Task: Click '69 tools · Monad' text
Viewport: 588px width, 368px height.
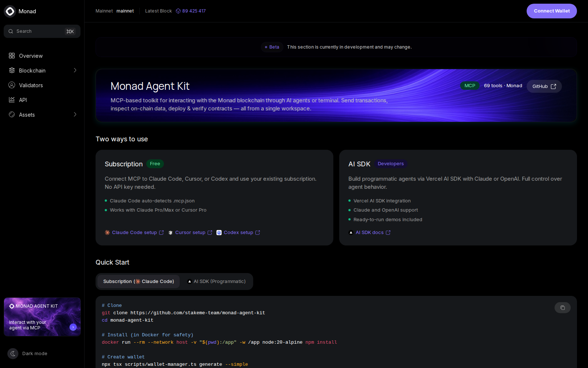Action: pyautogui.click(x=503, y=86)
